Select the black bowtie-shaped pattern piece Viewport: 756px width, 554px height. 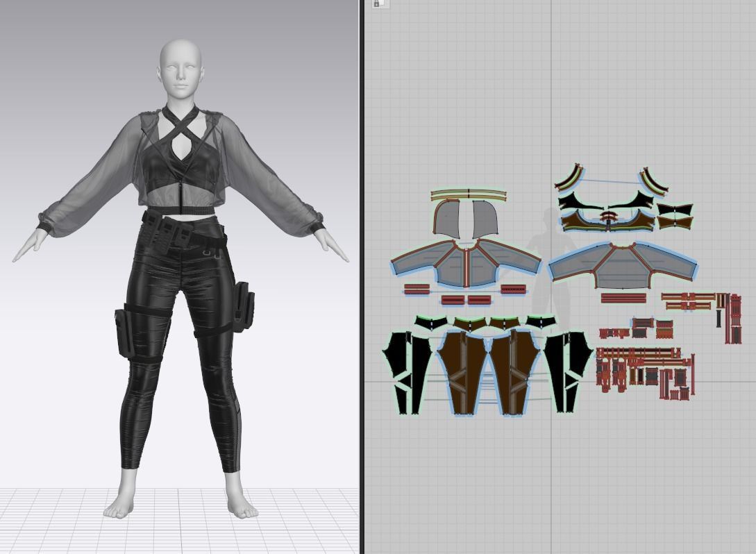point(675,209)
